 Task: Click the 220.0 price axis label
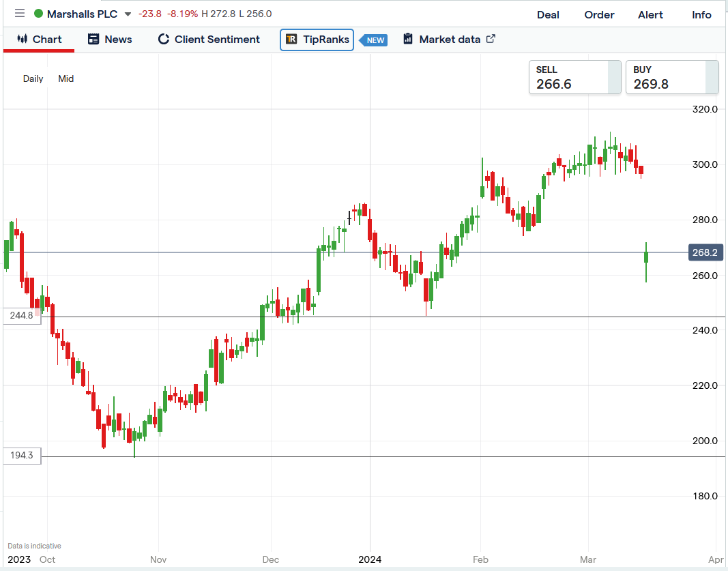pyautogui.click(x=705, y=385)
